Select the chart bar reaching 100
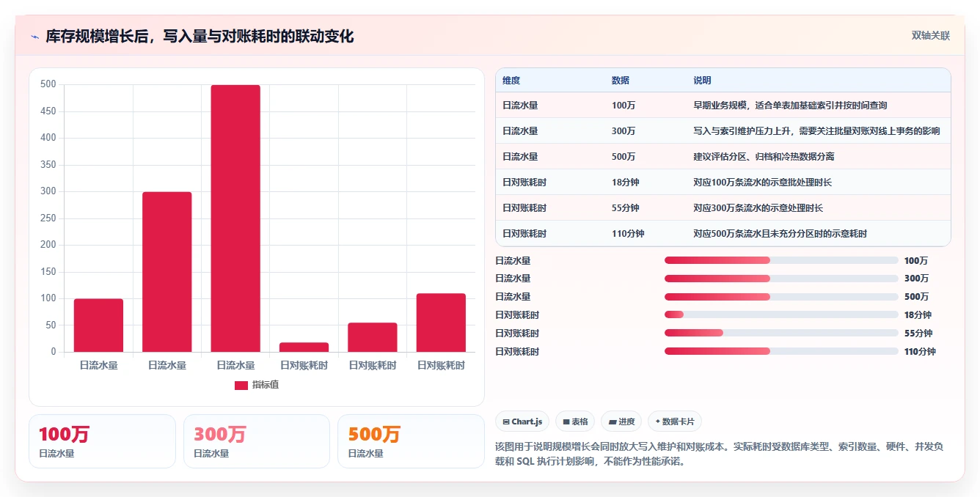The width and height of the screenshot is (980, 497). tap(98, 325)
